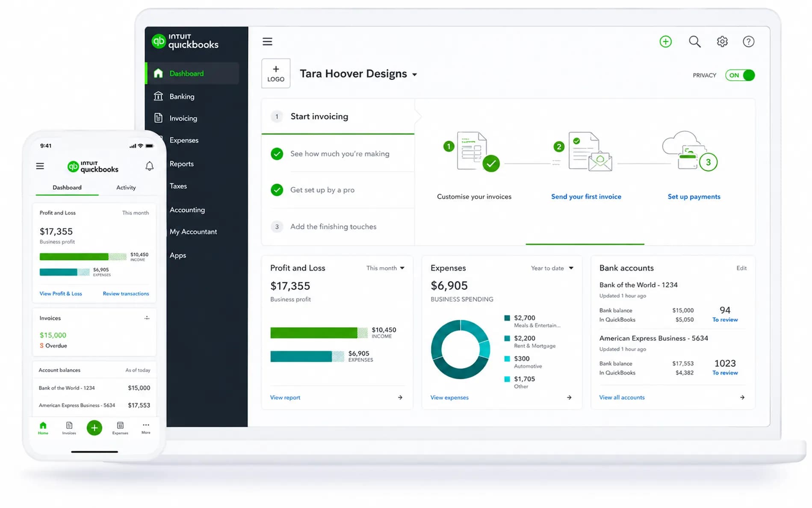The image size is (812, 508).
Task: Select the Dashboard tab on the phone
Action: coord(67,187)
